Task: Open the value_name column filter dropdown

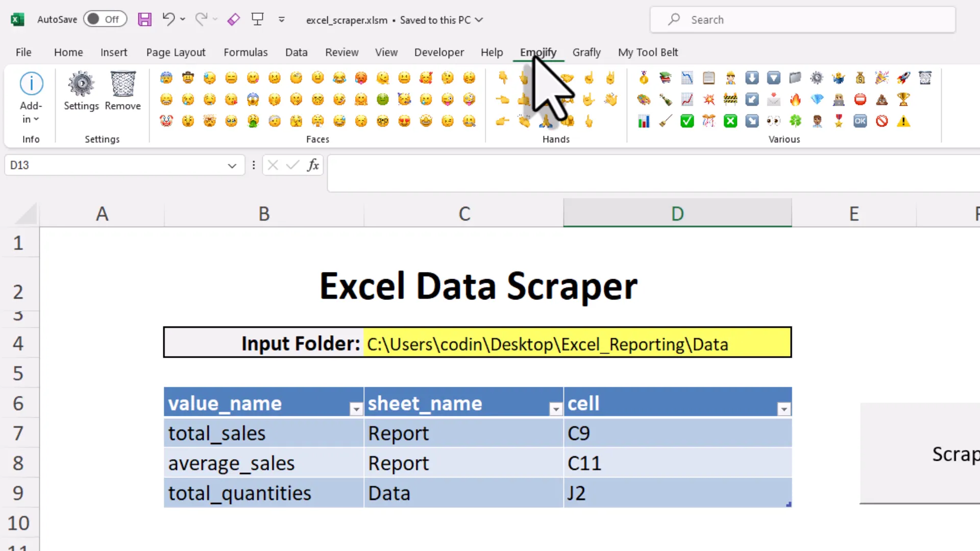Action: [x=355, y=408]
